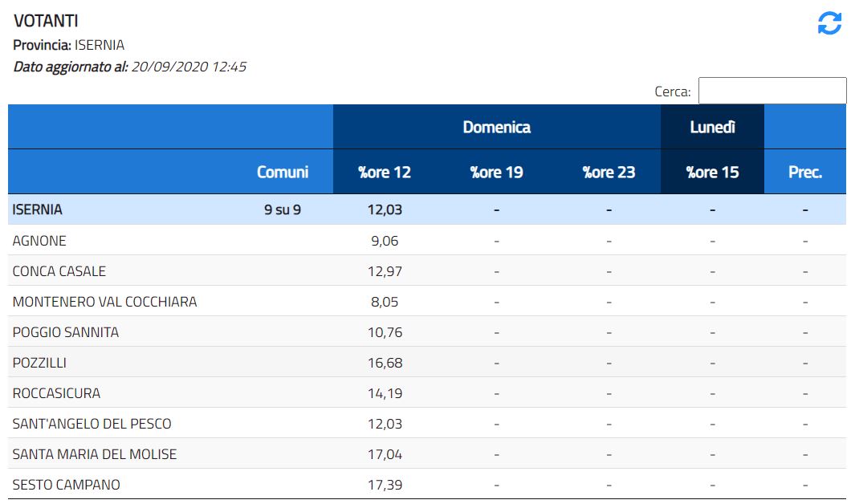Click the value 14,19 for Roccasicura
851x504 pixels.
coord(385,393)
